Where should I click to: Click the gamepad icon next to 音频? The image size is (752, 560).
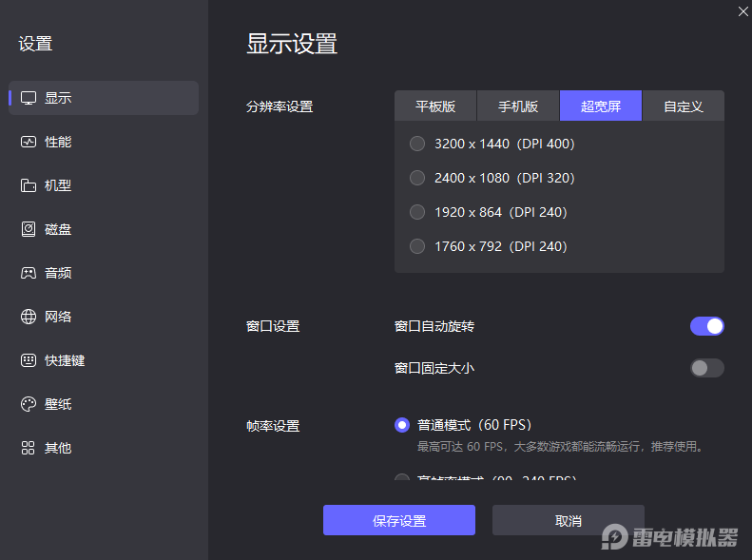coord(29,273)
